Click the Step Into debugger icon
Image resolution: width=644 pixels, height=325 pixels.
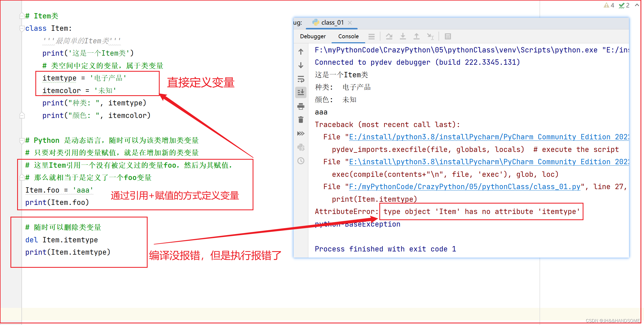pos(403,36)
